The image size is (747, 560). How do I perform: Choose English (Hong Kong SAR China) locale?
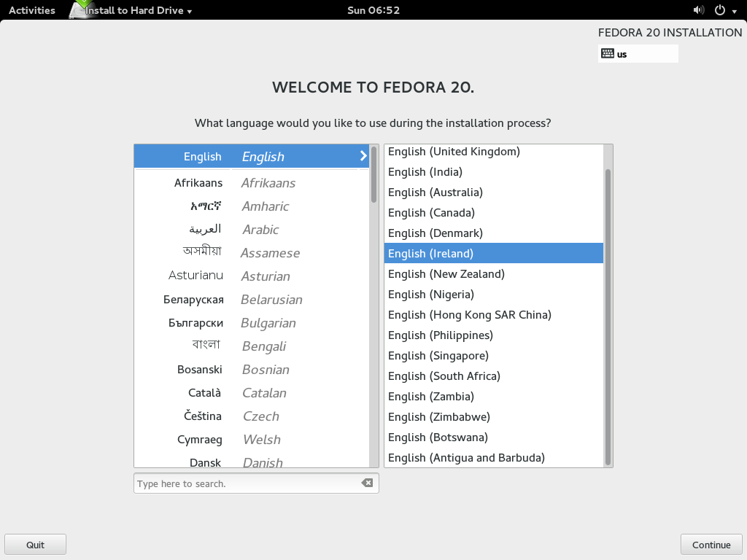[x=494, y=315]
